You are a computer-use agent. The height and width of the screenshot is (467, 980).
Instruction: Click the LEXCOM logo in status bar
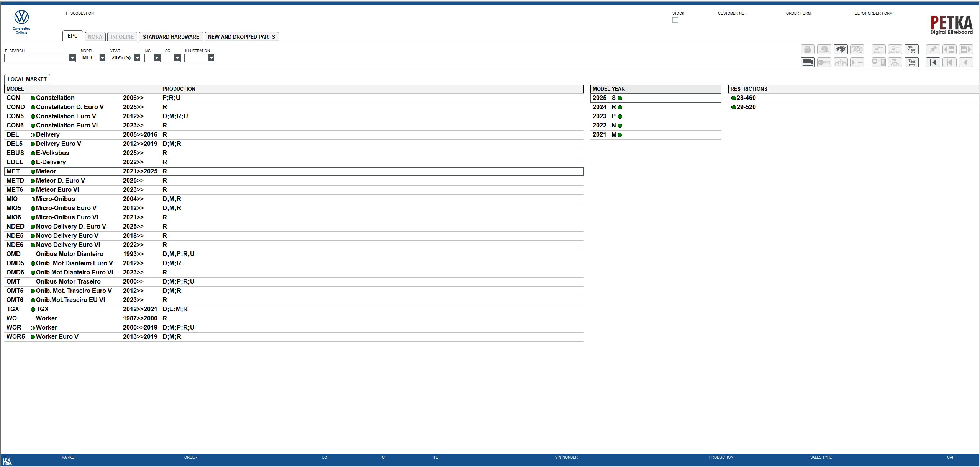tap(7, 461)
